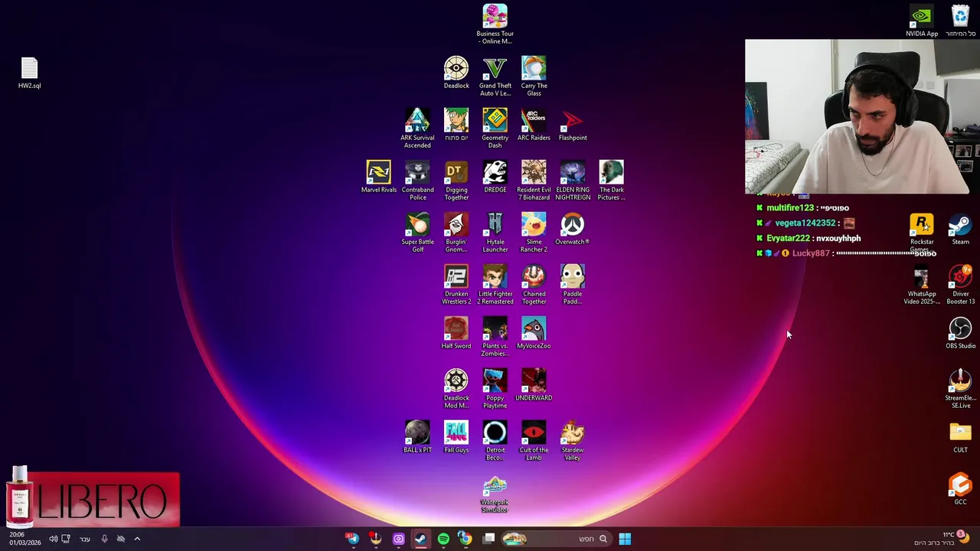Select Little Fighter 2 Remastered icon
The width and height of the screenshot is (980, 551).
(495, 284)
